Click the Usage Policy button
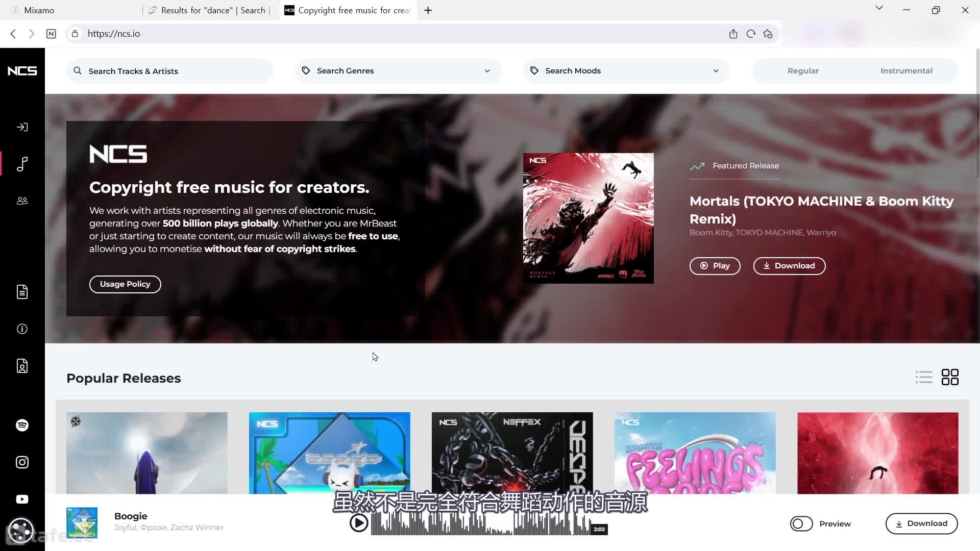 (x=125, y=284)
